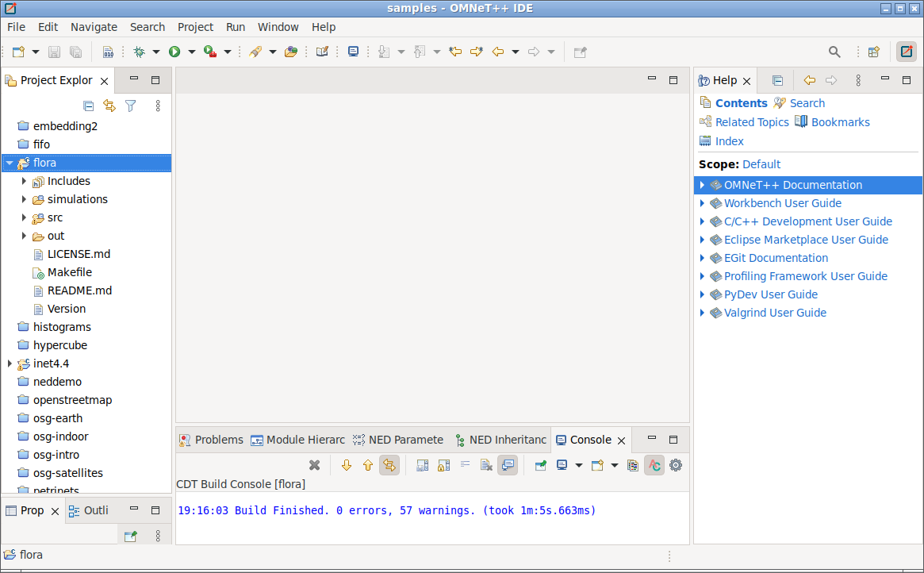The height and width of the screenshot is (573, 924).
Task: Start debugging with the bug icon
Action: [139, 52]
